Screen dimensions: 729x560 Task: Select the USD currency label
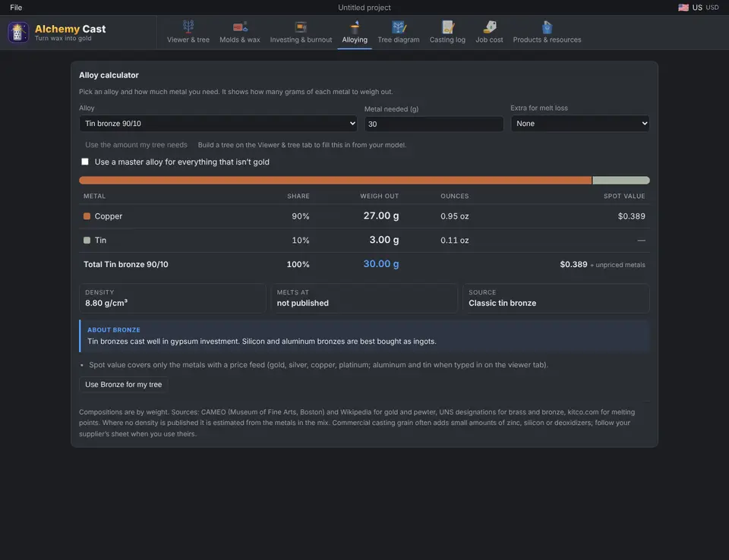(712, 8)
